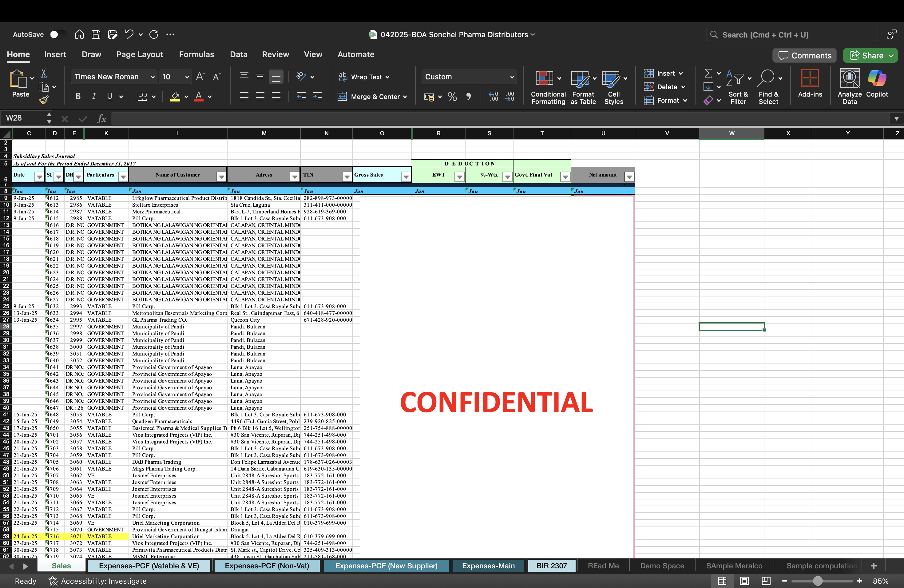Viewport: 904px width, 588px height.
Task: Switch to Page Layout view in status bar
Action: (x=744, y=581)
